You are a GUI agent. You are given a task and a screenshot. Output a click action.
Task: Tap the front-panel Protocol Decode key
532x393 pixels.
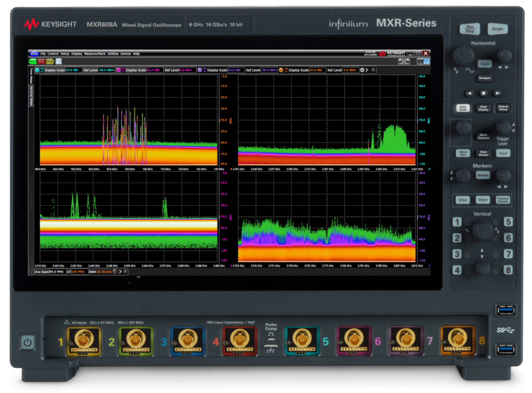point(503,200)
